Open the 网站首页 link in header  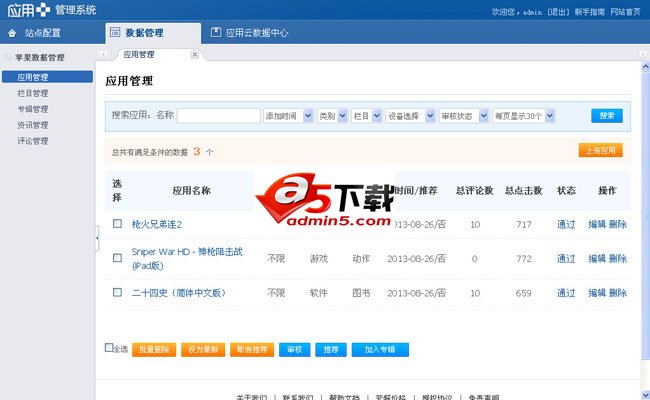[625, 12]
